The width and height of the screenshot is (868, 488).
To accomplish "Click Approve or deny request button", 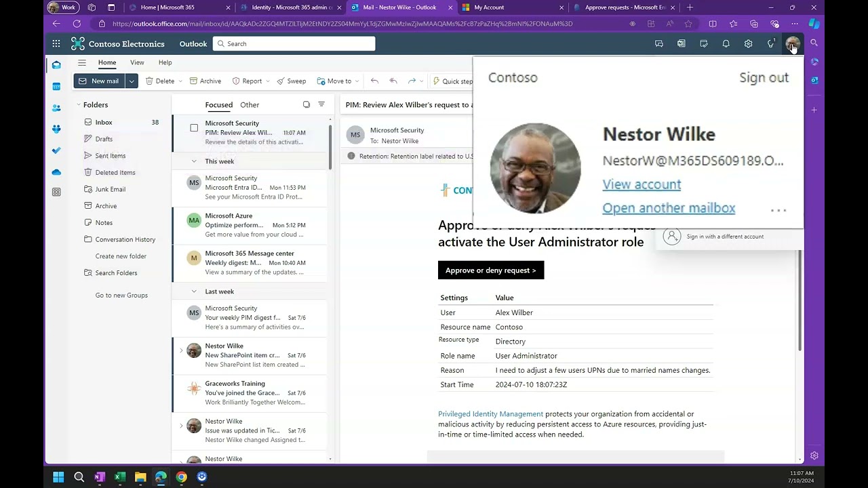I will [x=491, y=270].
